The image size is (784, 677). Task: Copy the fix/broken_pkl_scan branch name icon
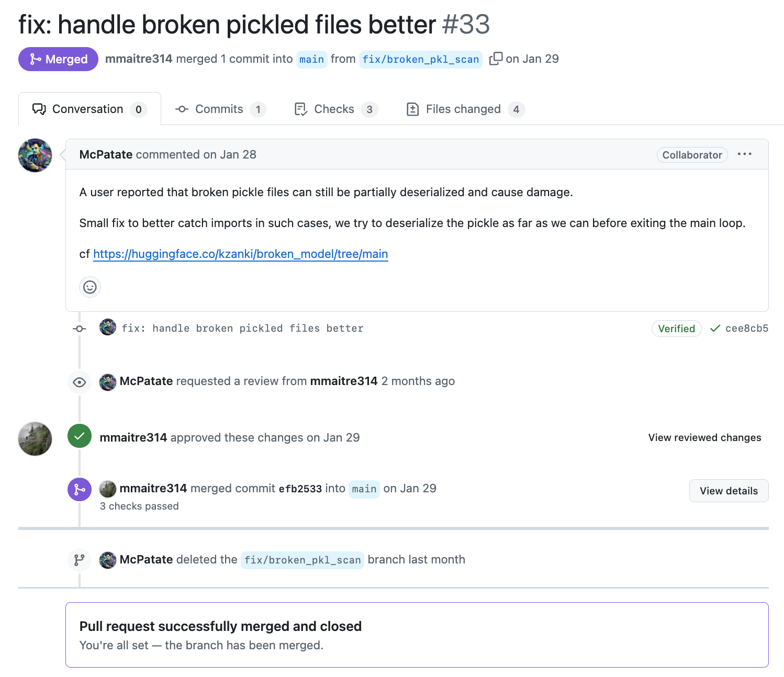tap(496, 59)
